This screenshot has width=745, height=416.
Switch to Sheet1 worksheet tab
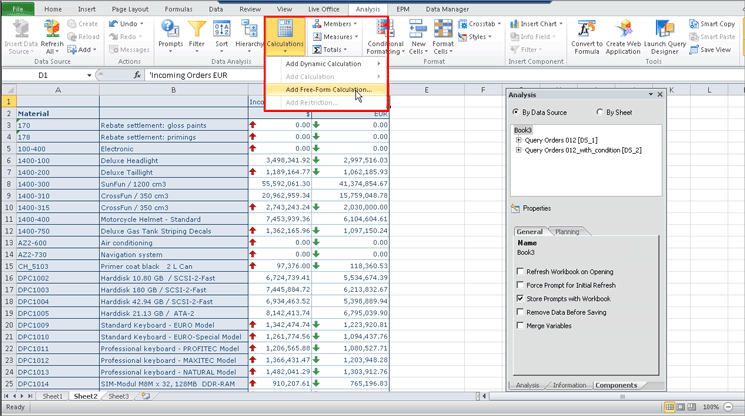click(x=52, y=396)
